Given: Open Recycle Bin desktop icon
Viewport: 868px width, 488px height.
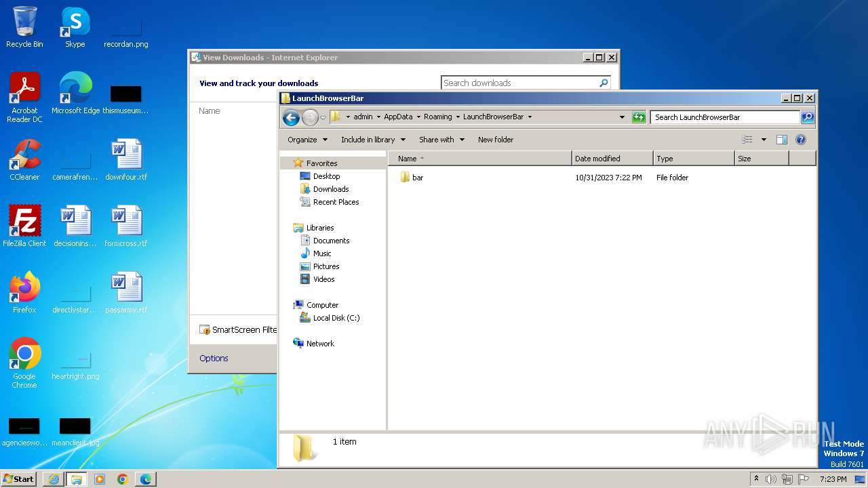Looking at the screenshot, I should click(24, 27).
